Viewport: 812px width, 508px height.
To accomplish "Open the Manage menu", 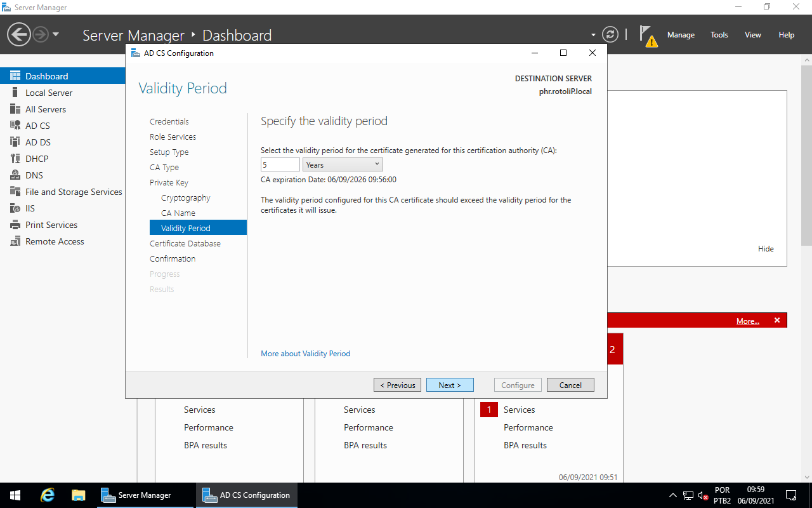I will pyautogui.click(x=681, y=35).
